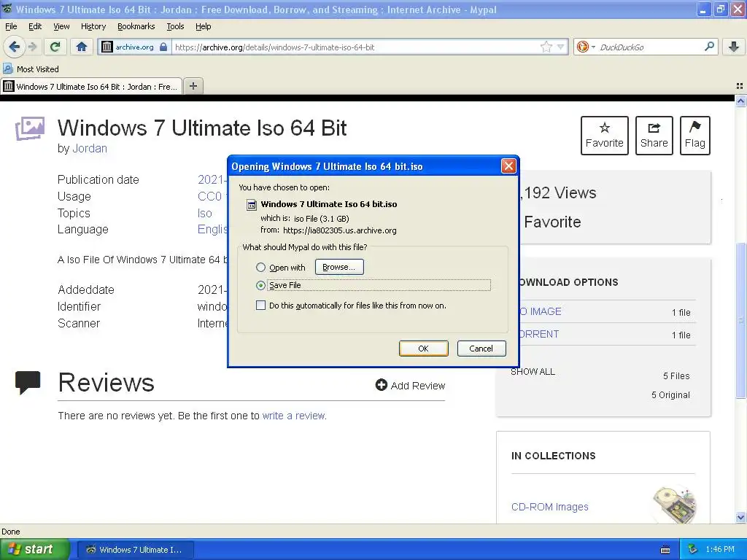Click the system tray keyboard icon
Viewport: 747px width, 560px height.
[665, 550]
